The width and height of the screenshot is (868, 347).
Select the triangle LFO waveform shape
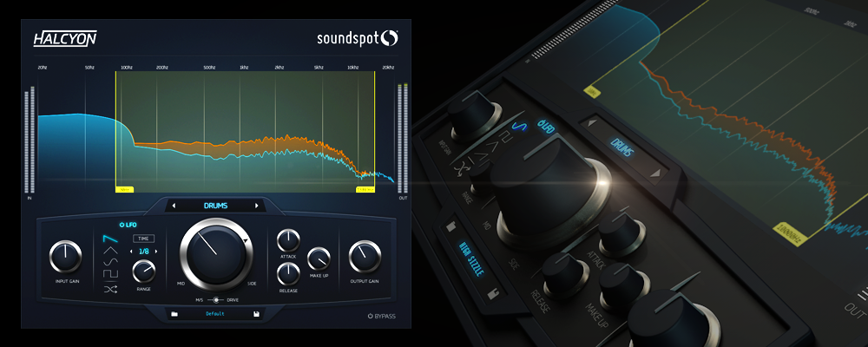(109, 251)
